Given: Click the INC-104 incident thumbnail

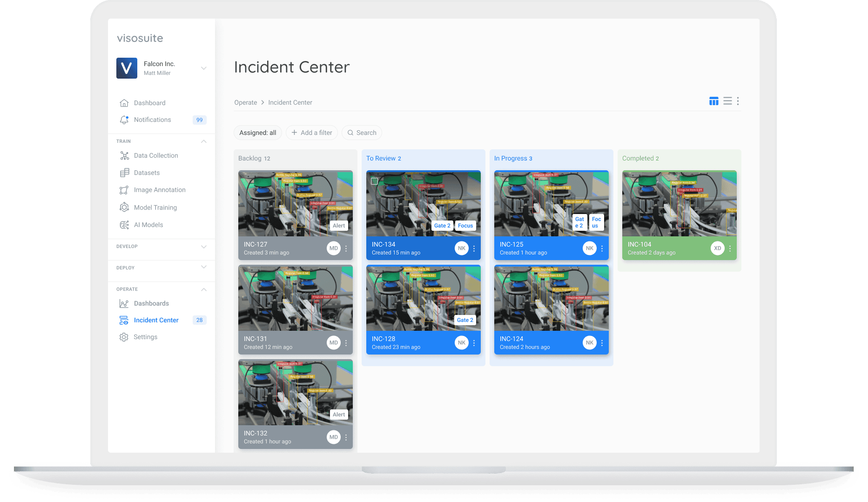Looking at the screenshot, I should [x=679, y=203].
